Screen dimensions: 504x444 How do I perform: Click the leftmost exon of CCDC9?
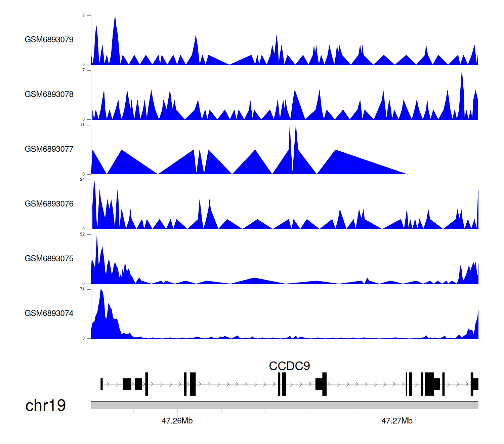click(101, 384)
